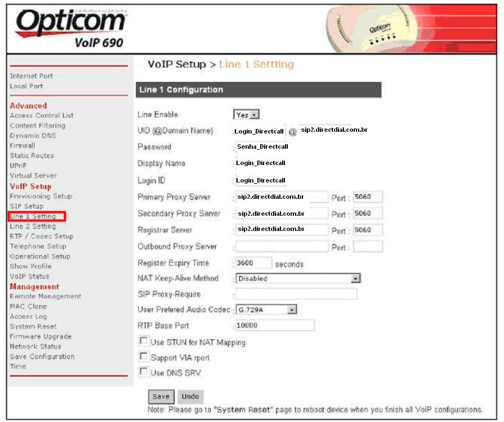Click the Save button
Screen dimensions: 504x422
pos(161,397)
